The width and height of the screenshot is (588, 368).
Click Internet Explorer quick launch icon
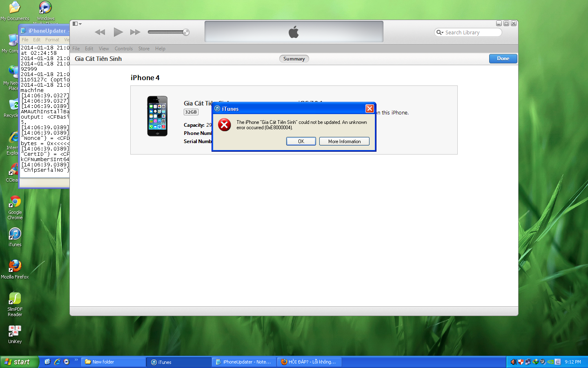(x=57, y=362)
